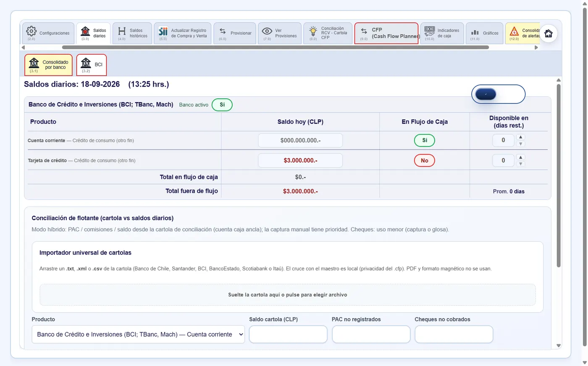Open the Provisionar tab
588x366 pixels.
235,33
